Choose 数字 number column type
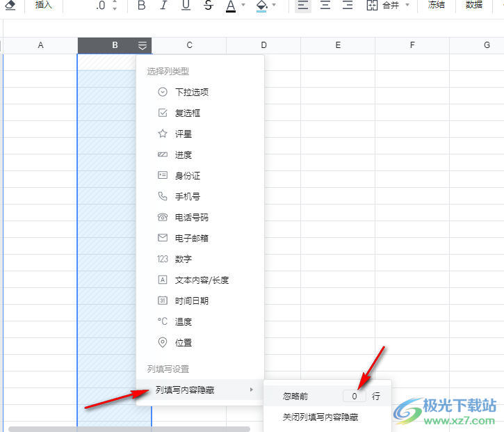The height and width of the screenshot is (432, 504). (200, 259)
